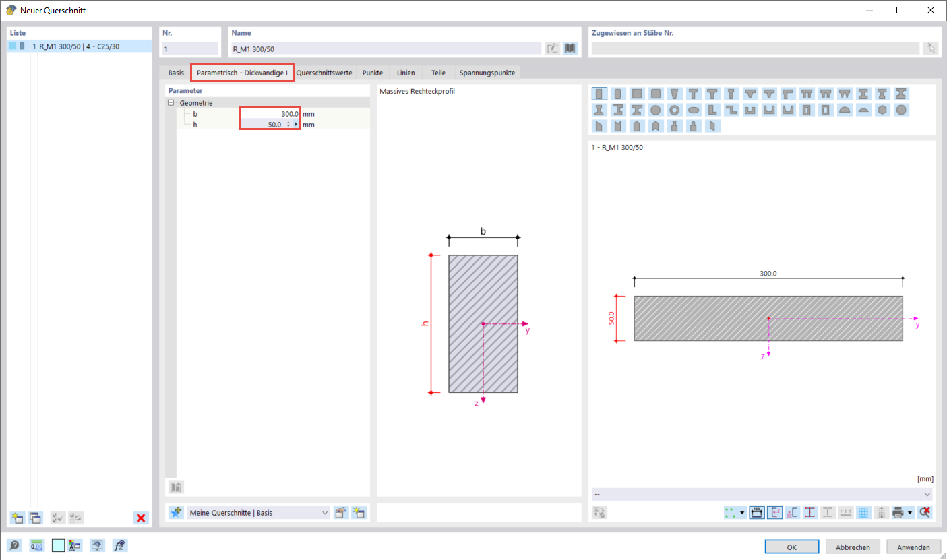
Task: Open points display dropdown arrow
Action: click(742, 512)
